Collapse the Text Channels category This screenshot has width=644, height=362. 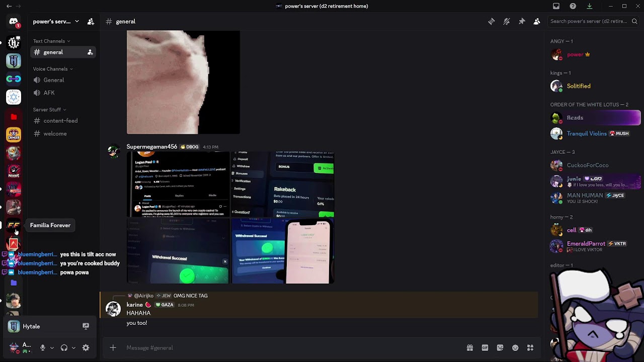pos(51,41)
